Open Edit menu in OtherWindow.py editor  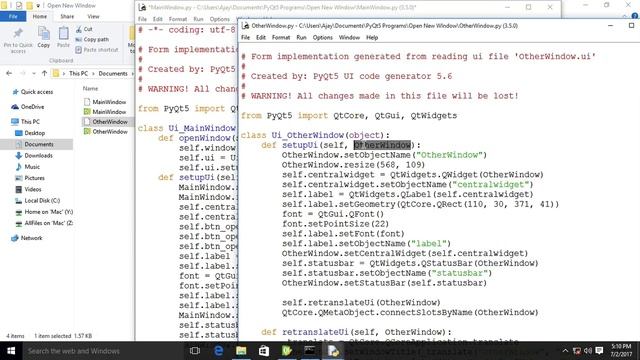point(261,38)
